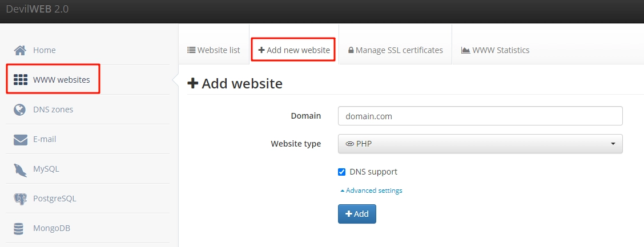Click the Home house icon in sidebar
The image size is (644, 247).
click(20, 50)
